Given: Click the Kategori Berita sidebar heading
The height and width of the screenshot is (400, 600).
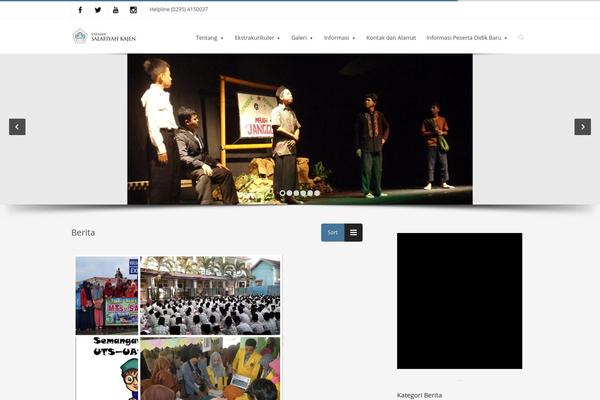Looking at the screenshot, I should (419, 395).
